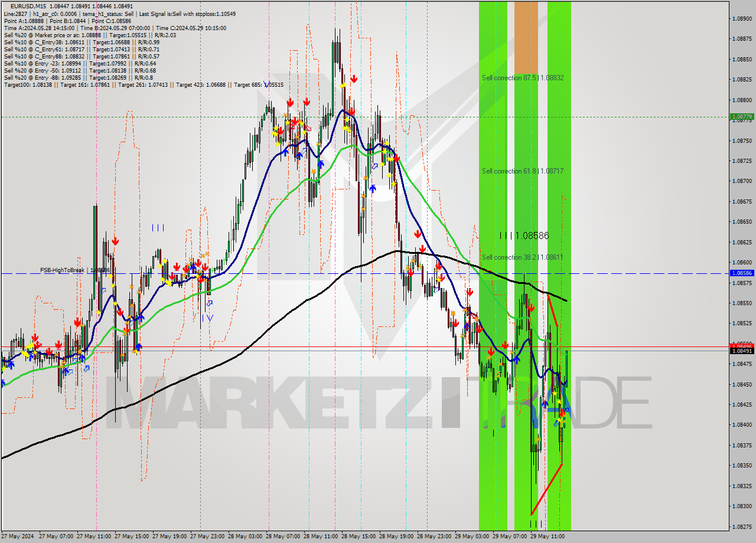The height and width of the screenshot is (543, 756).
Task: Click the green 1.08779 price tag
Action: 742,116
